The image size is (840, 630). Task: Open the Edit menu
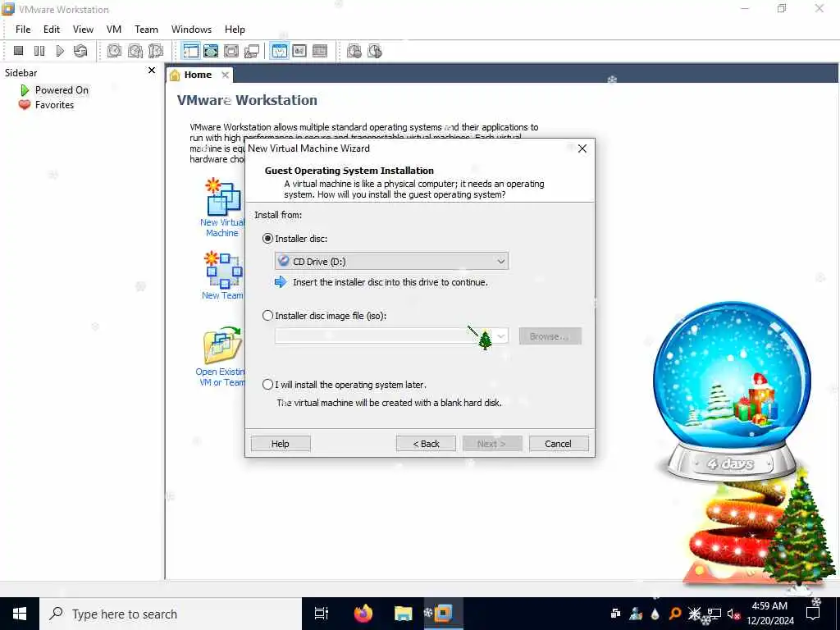coord(52,30)
